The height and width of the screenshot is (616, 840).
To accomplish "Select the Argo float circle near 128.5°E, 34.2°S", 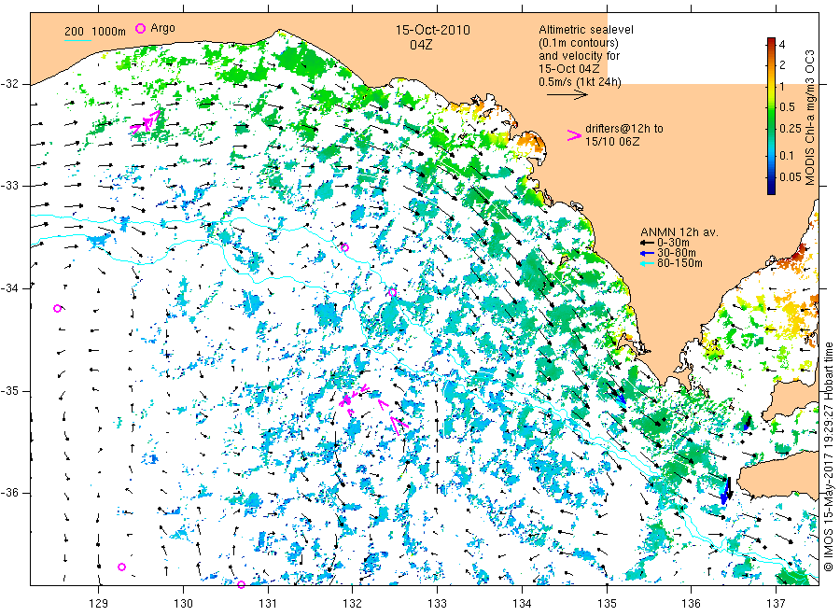I will click(x=57, y=309).
